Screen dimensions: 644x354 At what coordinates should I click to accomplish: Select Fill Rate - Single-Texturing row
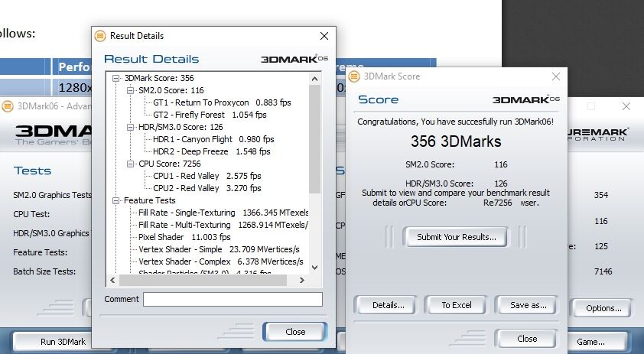(223, 213)
